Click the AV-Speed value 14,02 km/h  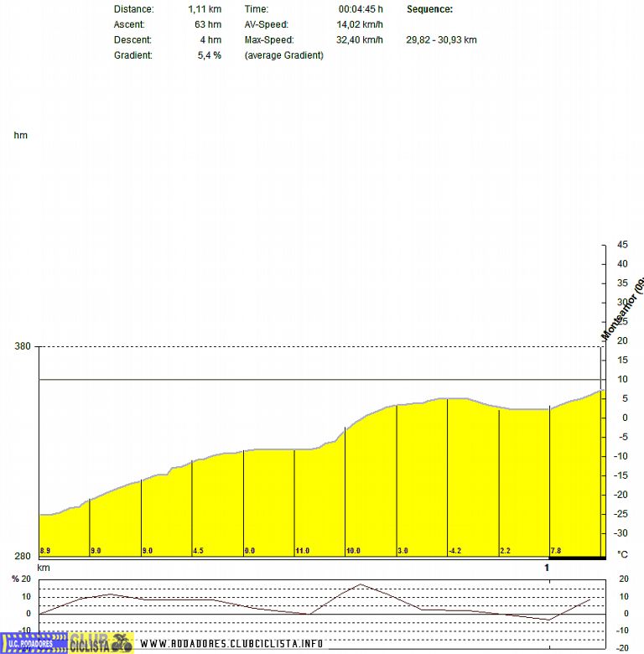pos(360,24)
